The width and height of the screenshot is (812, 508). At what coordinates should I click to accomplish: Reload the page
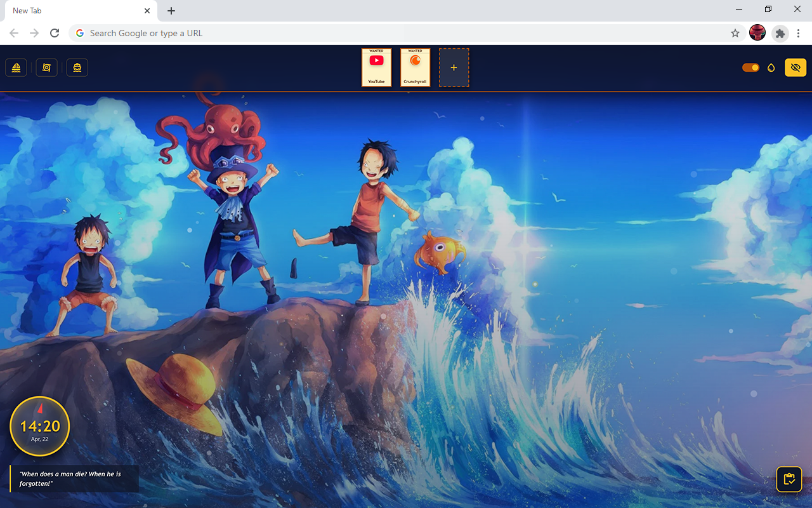[x=55, y=33]
